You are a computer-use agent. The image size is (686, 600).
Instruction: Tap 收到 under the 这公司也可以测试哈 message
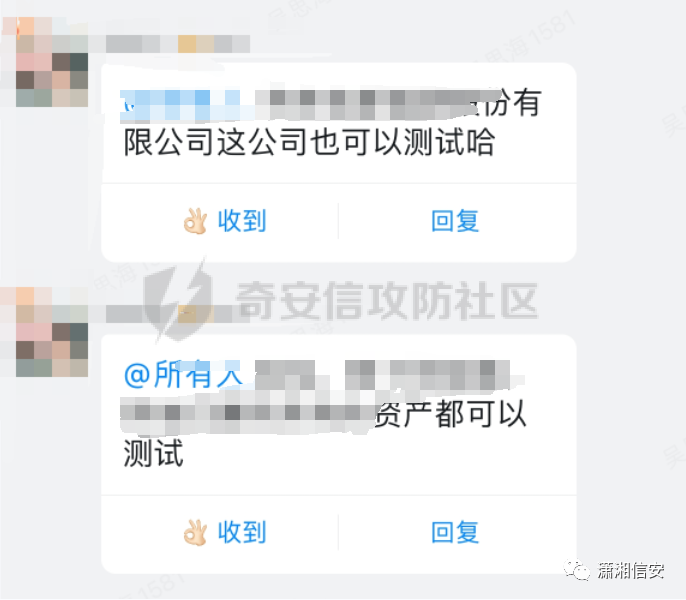click(242, 221)
